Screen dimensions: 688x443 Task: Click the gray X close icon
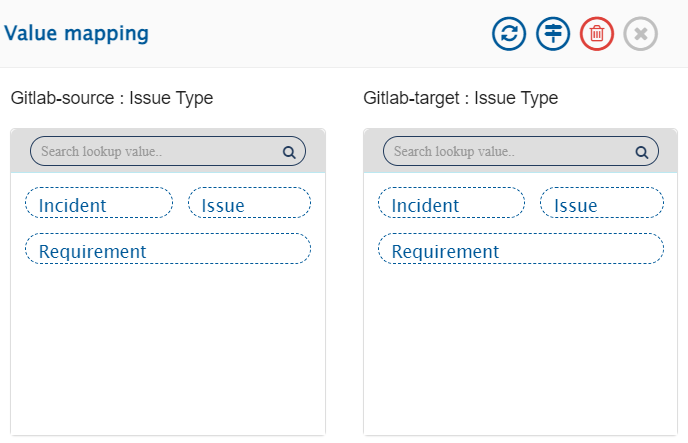pyautogui.click(x=641, y=34)
